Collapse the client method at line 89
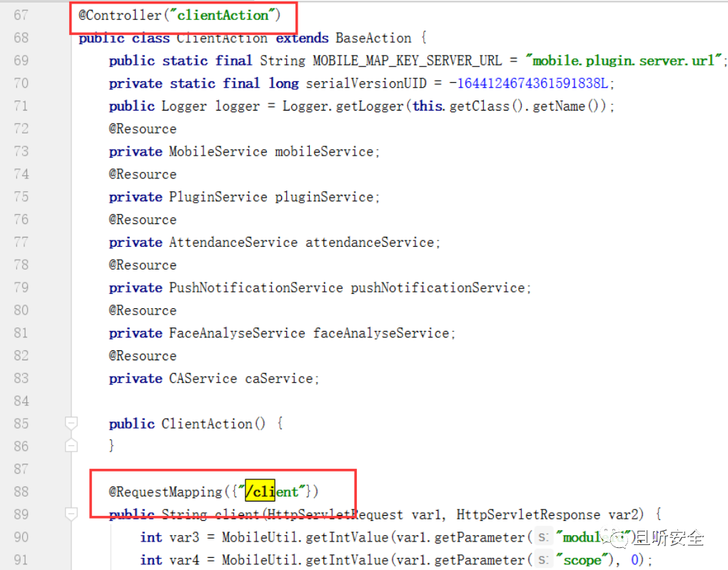 71,514
